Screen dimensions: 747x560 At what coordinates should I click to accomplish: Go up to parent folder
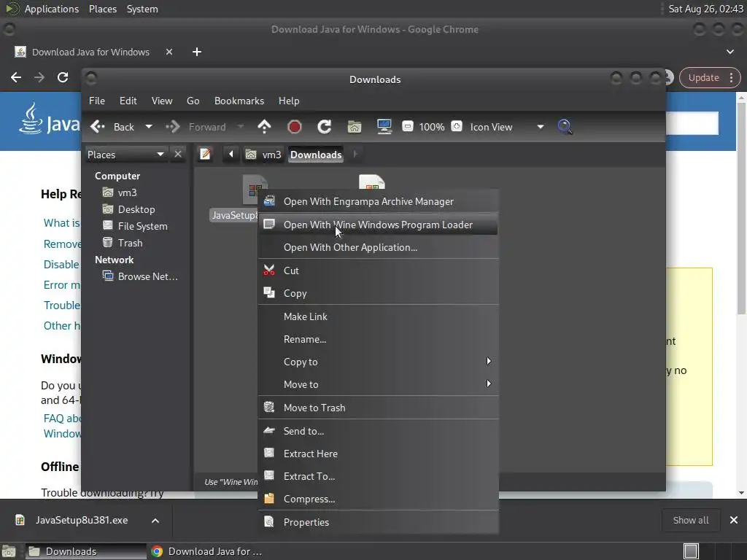click(x=264, y=127)
